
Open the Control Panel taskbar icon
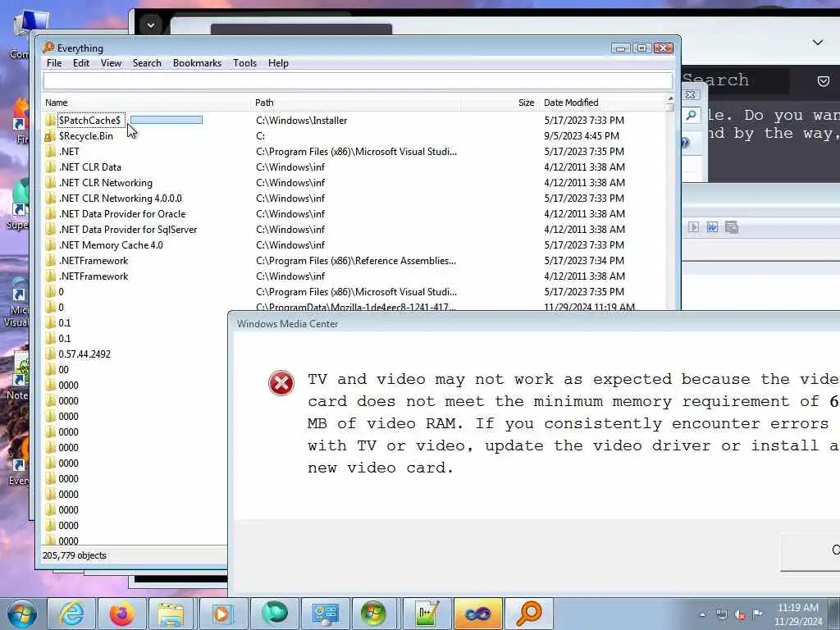pos(325,614)
